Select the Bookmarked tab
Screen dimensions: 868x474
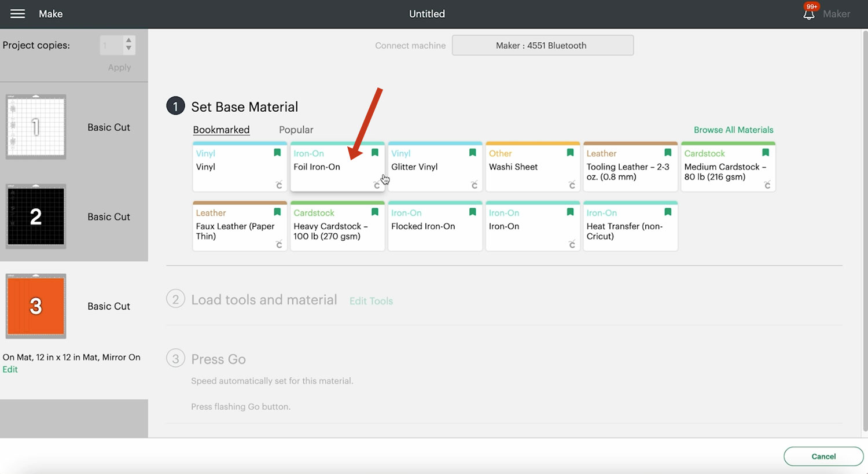click(221, 130)
